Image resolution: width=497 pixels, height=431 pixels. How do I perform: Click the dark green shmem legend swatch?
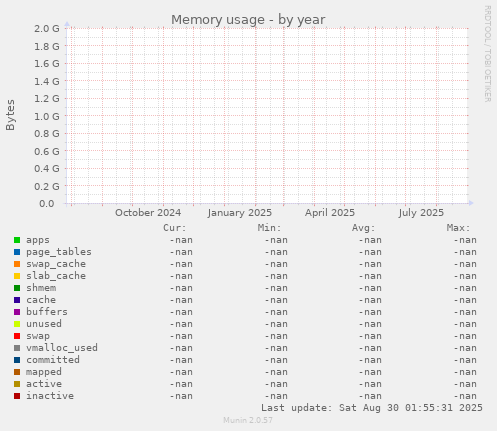(x=17, y=288)
